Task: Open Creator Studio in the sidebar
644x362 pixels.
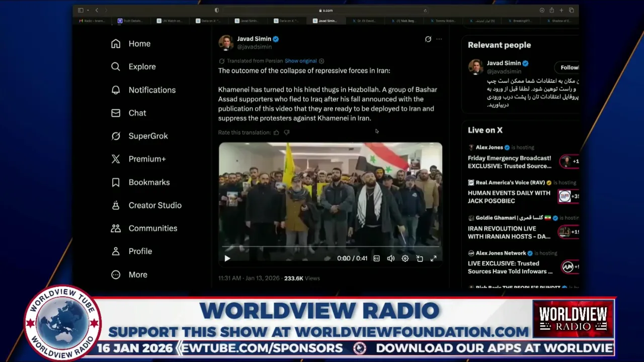Action: pyautogui.click(x=146, y=205)
